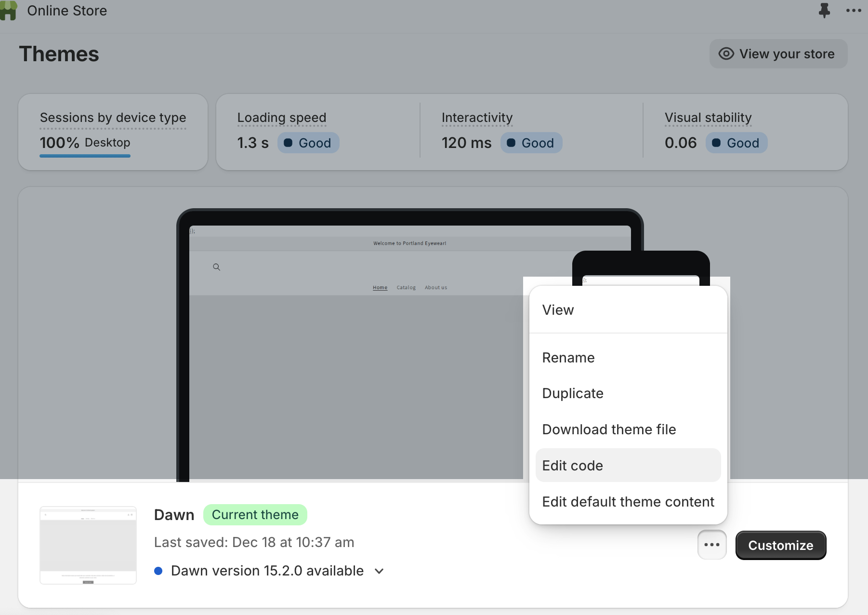Click the 100% Desktop progress bar
The image size is (868, 615).
click(x=85, y=156)
